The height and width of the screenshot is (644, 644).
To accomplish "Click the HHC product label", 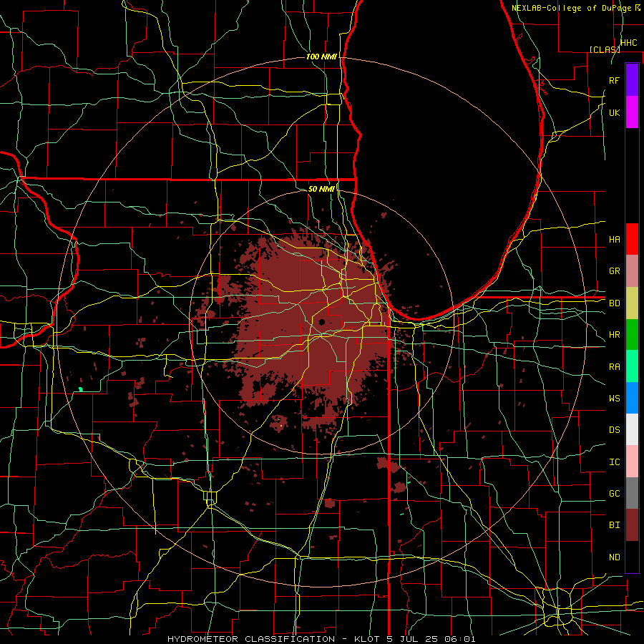I will tap(628, 43).
